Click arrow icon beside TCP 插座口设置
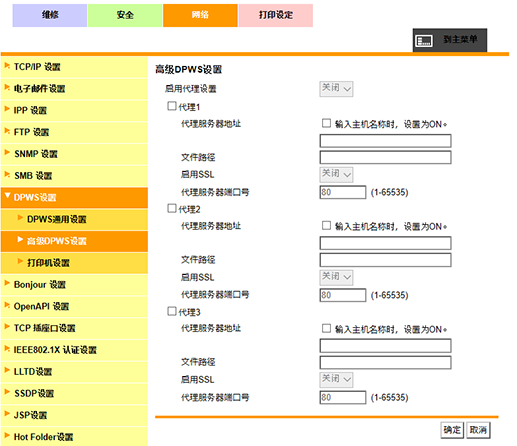 [7, 327]
